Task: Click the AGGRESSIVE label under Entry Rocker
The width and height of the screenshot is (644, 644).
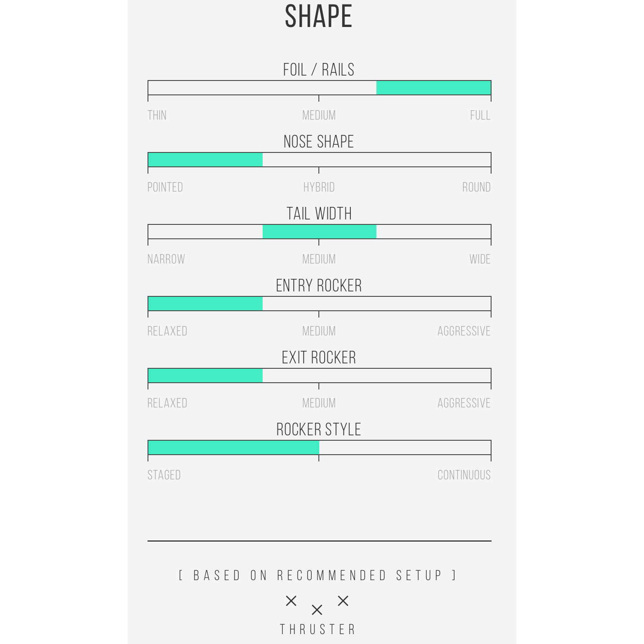Action: point(464,331)
